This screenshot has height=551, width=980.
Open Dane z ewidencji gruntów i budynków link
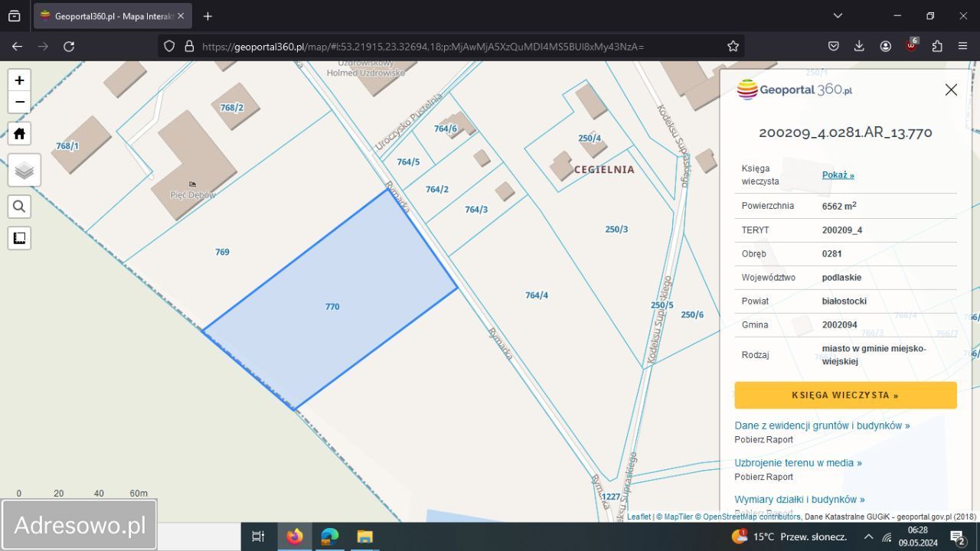click(x=822, y=425)
